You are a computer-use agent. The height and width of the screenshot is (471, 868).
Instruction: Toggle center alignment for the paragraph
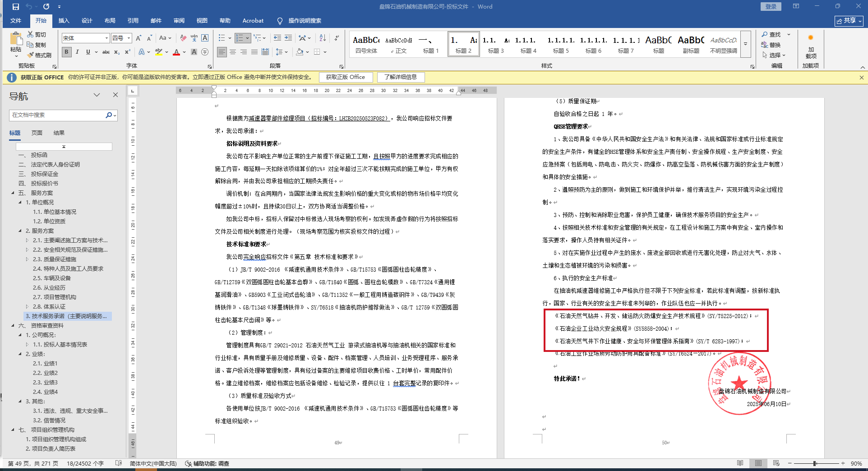(233, 52)
